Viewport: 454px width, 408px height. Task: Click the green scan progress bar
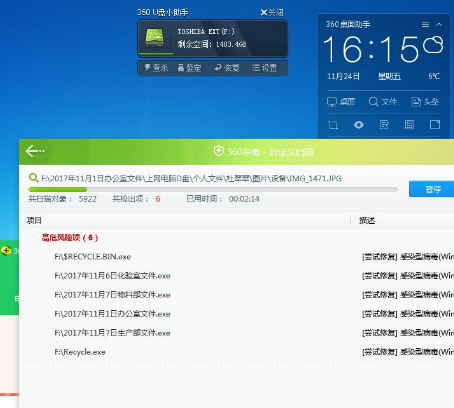tap(213, 189)
